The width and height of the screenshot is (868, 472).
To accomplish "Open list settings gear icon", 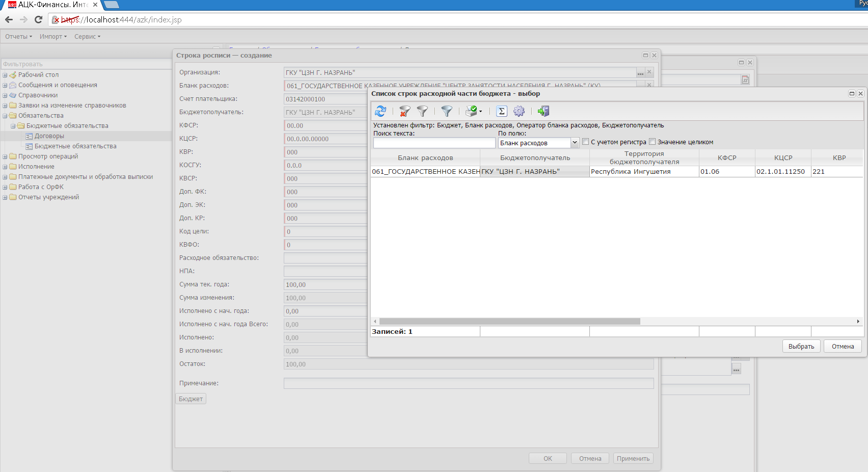I will click(x=519, y=111).
